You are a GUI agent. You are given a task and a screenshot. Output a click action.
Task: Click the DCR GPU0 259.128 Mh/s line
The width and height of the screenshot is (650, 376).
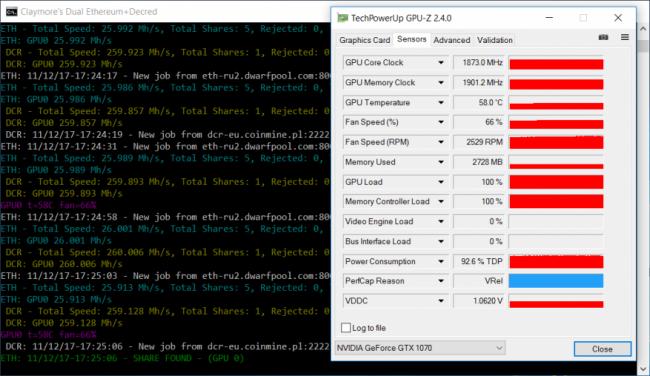pyautogui.click(x=64, y=323)
